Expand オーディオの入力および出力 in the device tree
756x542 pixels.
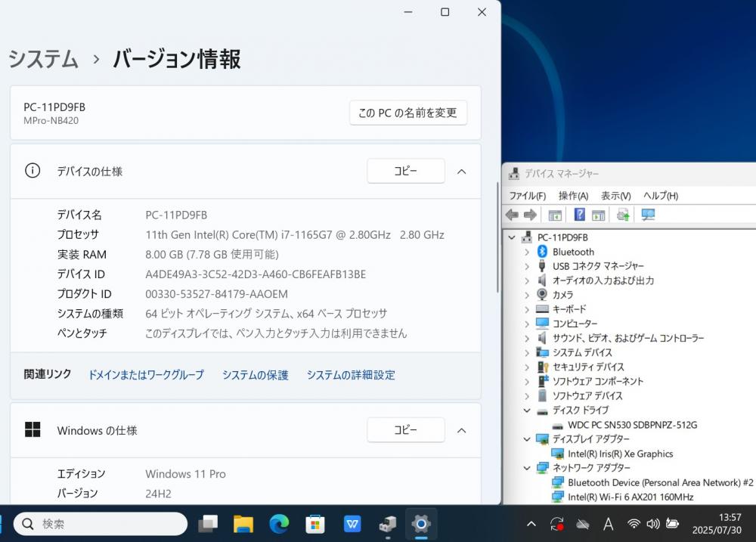(x=527, y=280)
